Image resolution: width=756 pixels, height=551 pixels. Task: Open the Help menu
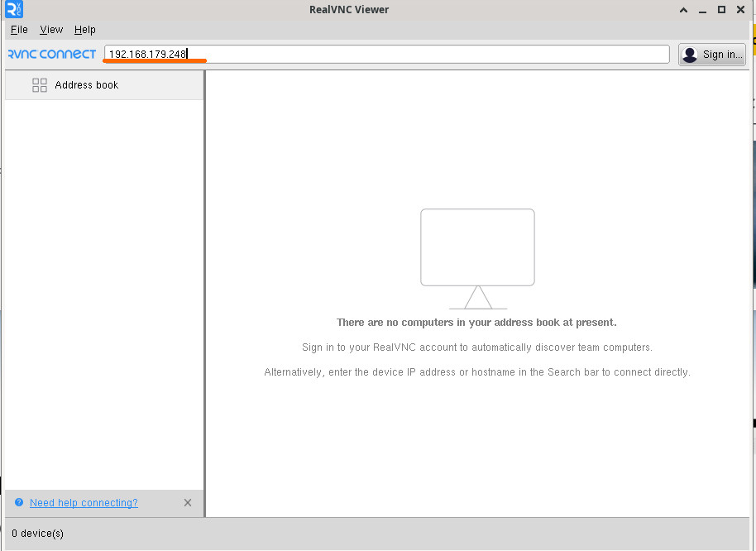pos(85,30)
